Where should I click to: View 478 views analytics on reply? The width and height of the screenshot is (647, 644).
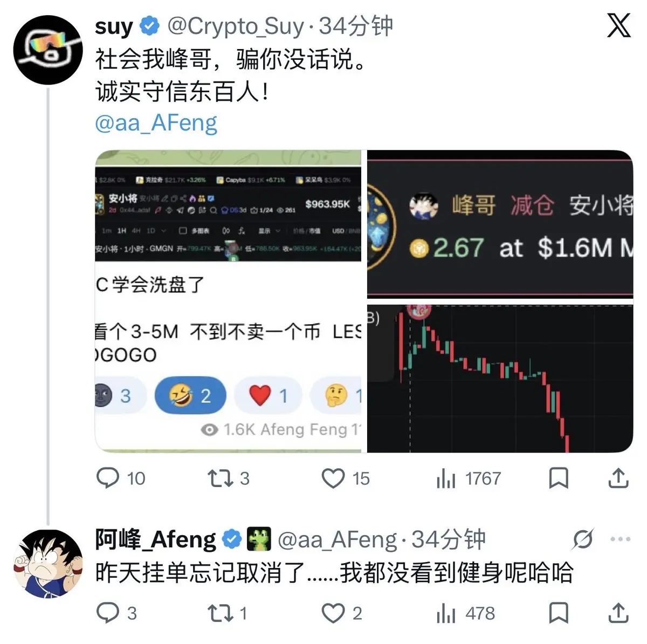(465, 613)
